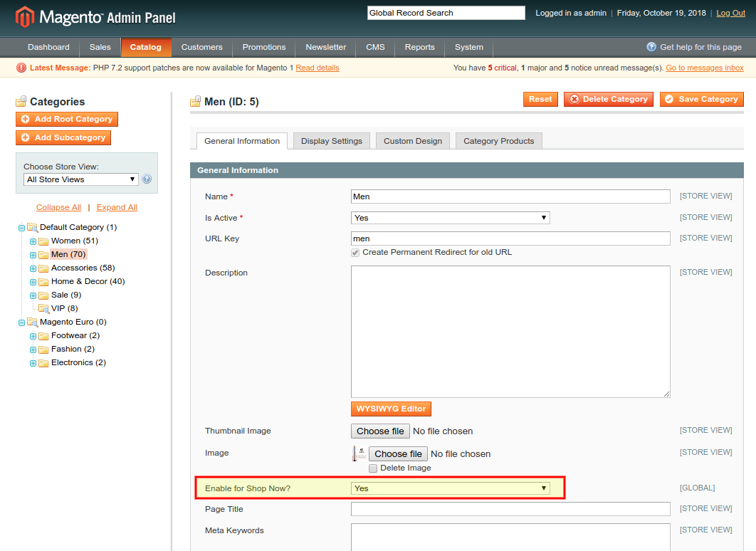The height and width of the screenshot is (551, 756).
Task: Check the Delete Image checkbox
Action: point(373,468)
